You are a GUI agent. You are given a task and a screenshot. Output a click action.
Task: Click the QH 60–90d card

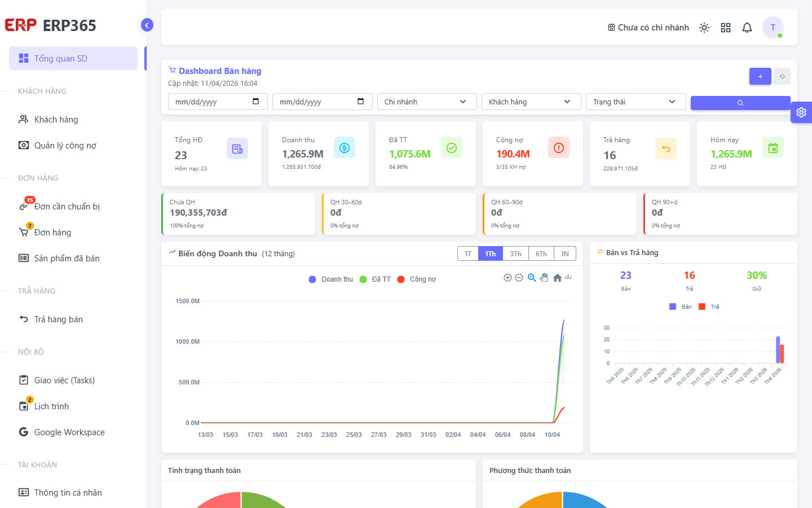(x=559, y=214)
